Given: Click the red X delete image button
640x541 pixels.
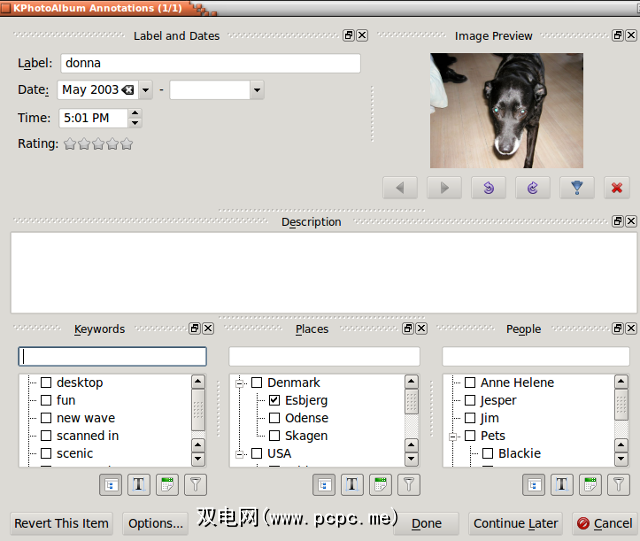Looking at the screenshot, I should (x=617, y=187).
